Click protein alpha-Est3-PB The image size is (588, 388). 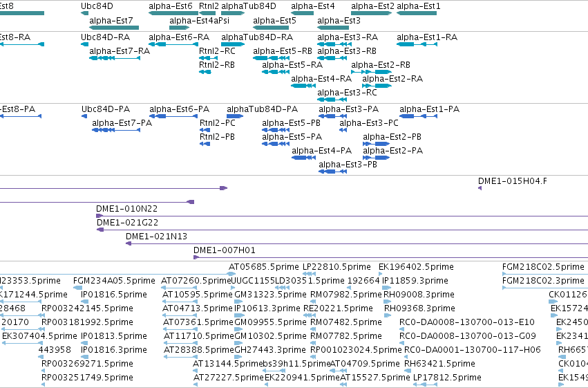tap(348, 165)
